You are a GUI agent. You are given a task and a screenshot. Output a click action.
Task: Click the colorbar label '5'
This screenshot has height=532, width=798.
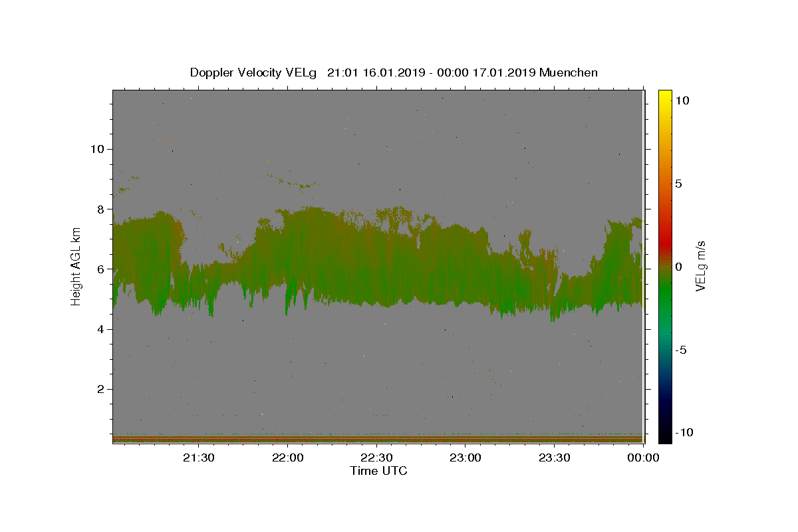pyautogui.click(x=678, y=184)
